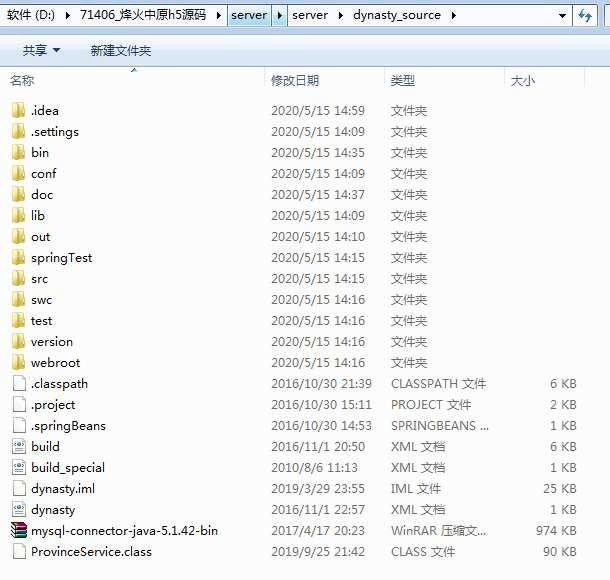
Task: Select the lib folder icon
Action: point(18,216)
